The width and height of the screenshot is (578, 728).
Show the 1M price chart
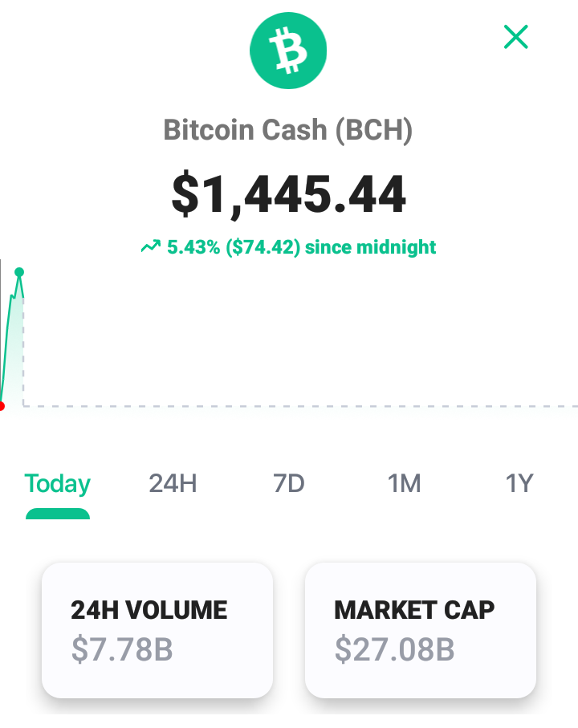point(404,483)
